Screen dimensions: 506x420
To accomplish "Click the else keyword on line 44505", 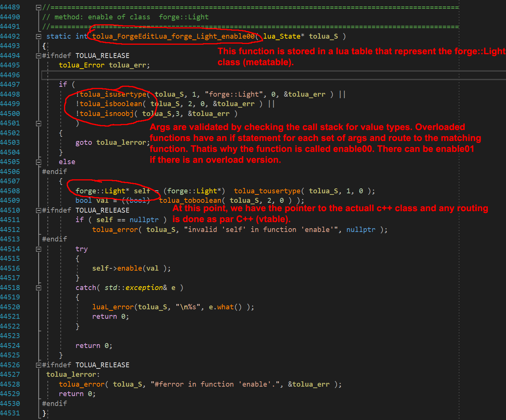I will tap(67, 162).
